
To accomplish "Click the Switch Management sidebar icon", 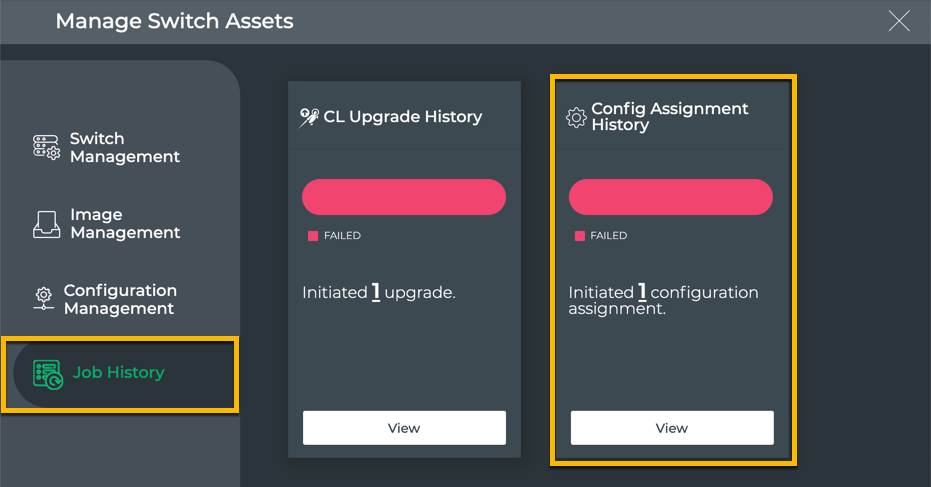I will click(47, 148).
